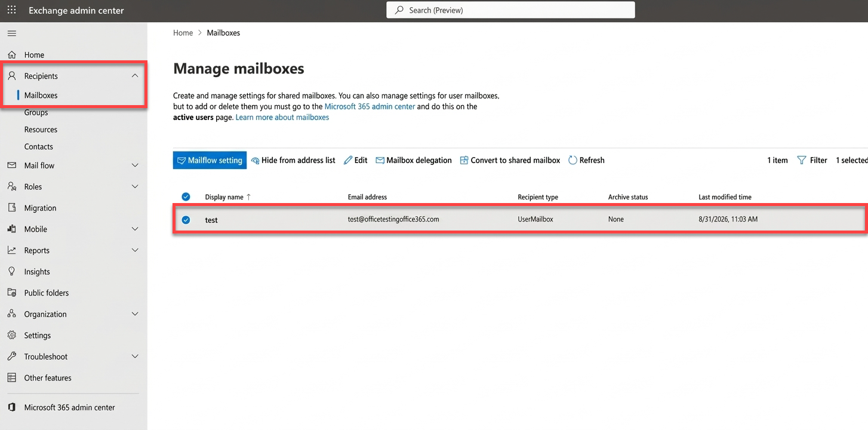Toggle the select-all checkbox in header
This screenshot has height=430, width=868.
pyautogui.click(x=186, y=196)
